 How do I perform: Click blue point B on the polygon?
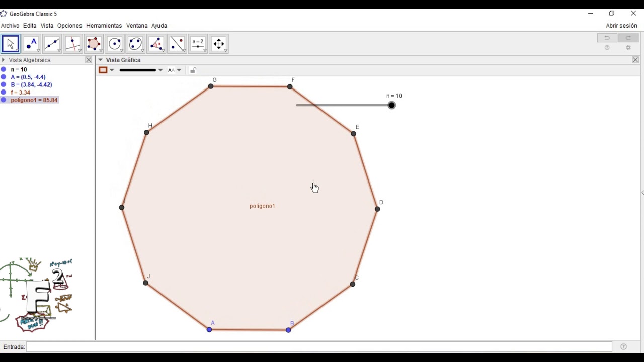point(288,330)
